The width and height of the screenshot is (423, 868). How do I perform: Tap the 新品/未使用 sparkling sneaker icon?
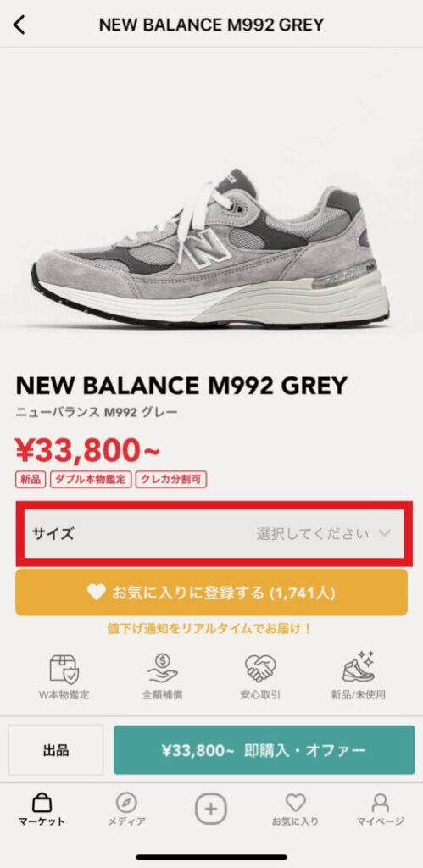[x=359, y=666]
